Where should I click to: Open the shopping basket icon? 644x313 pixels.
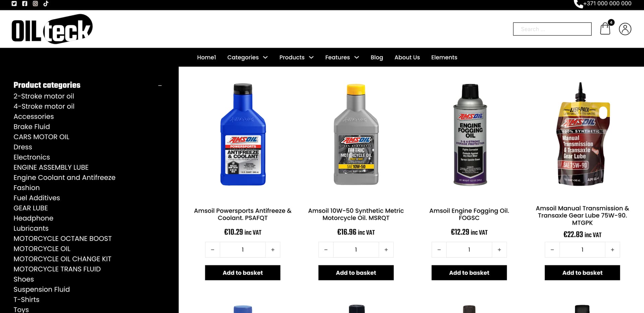coord(605,29)
